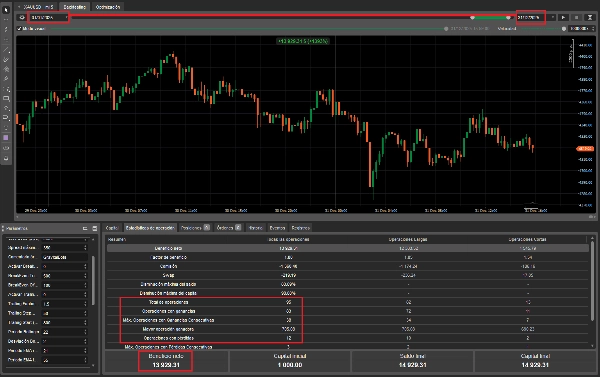Open the dropdown arrow beside the end date
Image resolution: width=600 pixels, height=377 pixels.
click(553, 18)
